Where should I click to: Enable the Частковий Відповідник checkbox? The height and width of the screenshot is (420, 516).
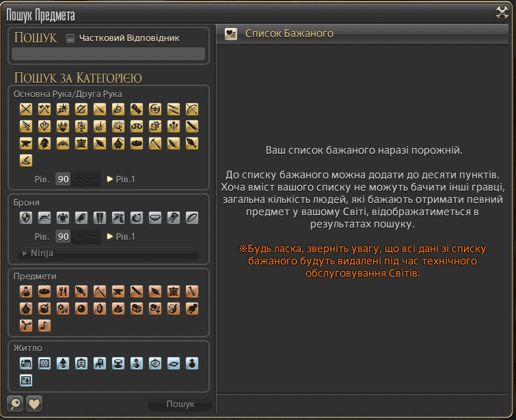[70, 38]
